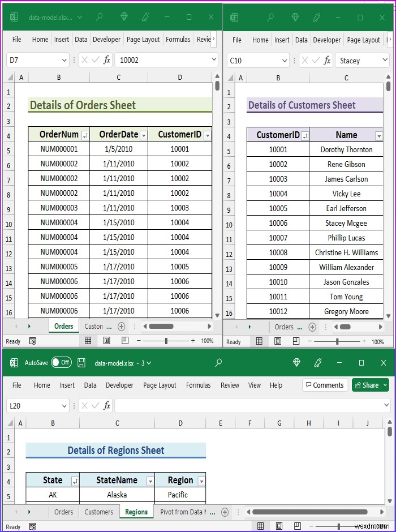Click the Comments button
The image size is (396, 532).
click(325, 385)
